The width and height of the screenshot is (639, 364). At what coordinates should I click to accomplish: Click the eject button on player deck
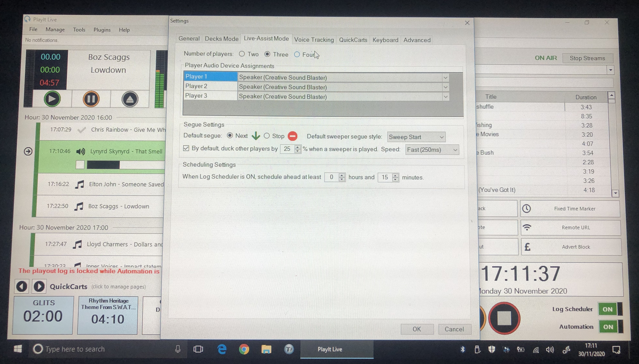pyautogui.click(x=130, y=99)
